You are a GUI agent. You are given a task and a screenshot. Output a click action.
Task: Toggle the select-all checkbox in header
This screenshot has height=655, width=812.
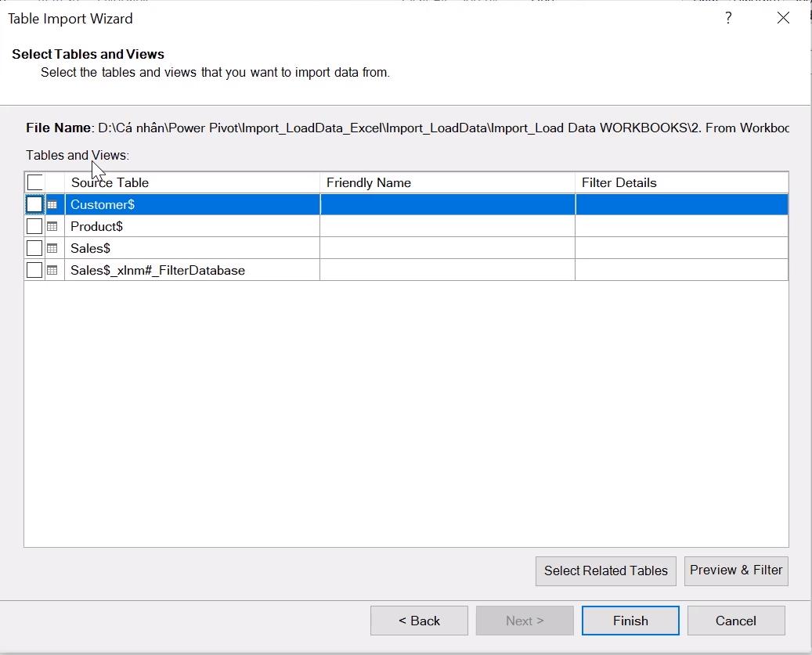pyautogui.click(x=34, y=182)
